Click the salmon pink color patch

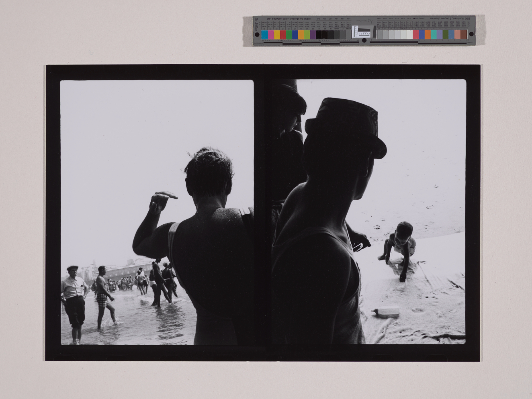click(x=457, y=35)
